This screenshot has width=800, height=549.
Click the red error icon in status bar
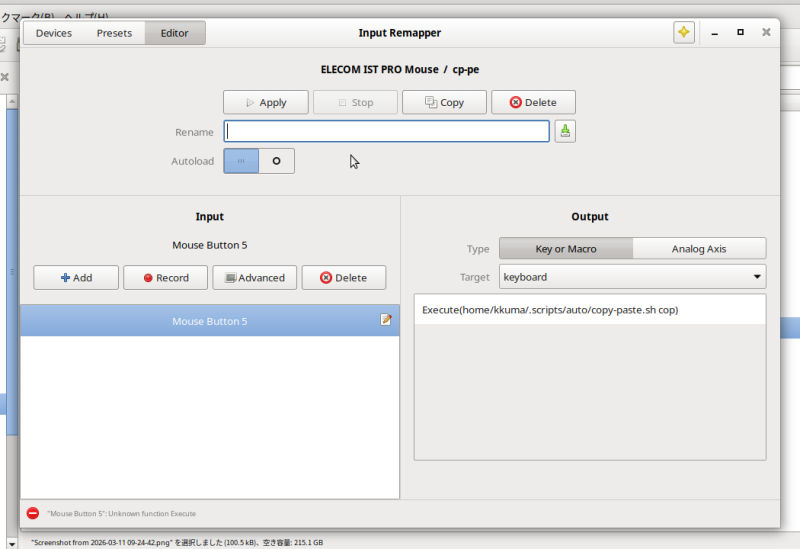[x=33, y=513]
